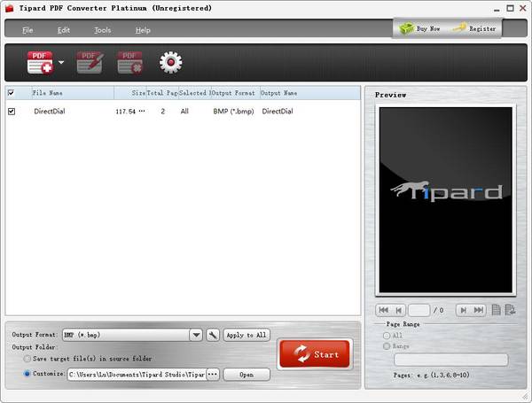This screenshot has width=532, height=403.
Task: Go to previous page in preview
Action: 399,310
